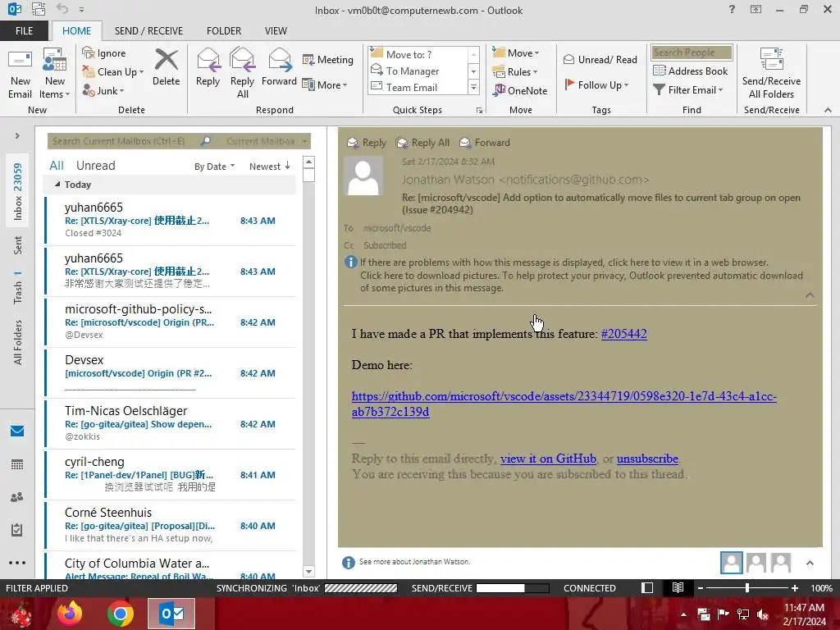Open the Follow Up flag menu

point(596,84)
